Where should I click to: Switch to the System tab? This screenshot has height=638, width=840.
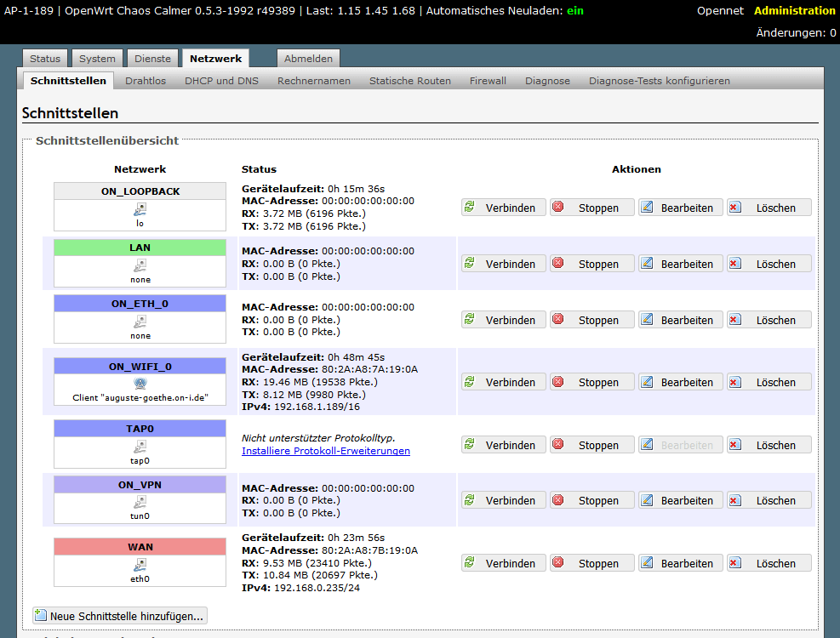pyautogui.click(x=97, y=59)
